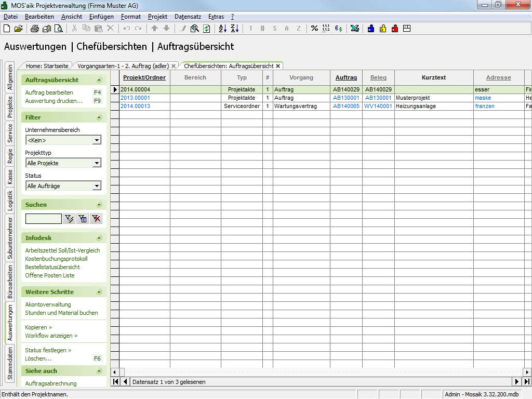Click the window layout toolbar icon
Screen dimensions: 532x399
[407, 29]
